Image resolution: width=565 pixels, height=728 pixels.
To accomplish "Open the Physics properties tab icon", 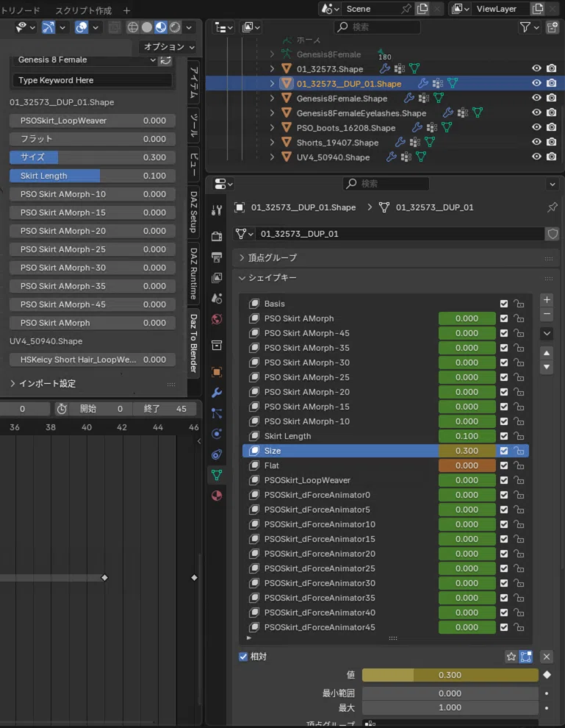I will tap(217, 434).
